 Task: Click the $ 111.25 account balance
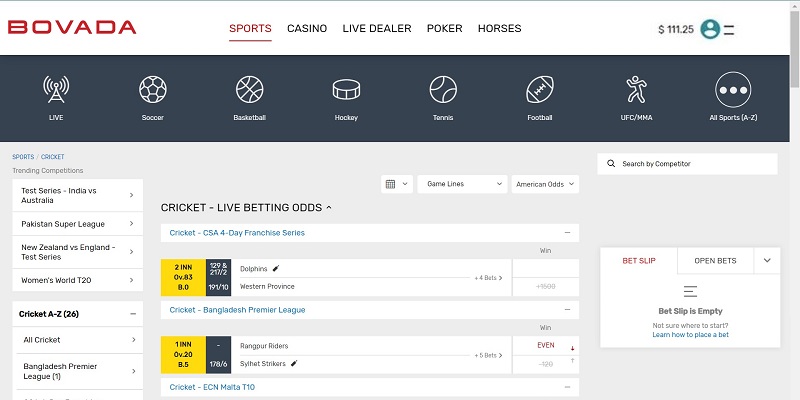(676, 30)
